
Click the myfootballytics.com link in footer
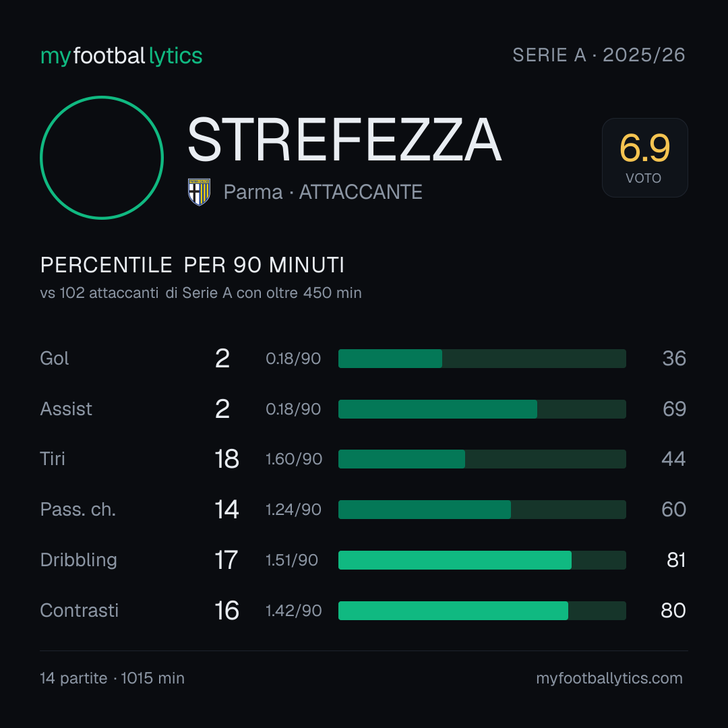click(609, 678)
